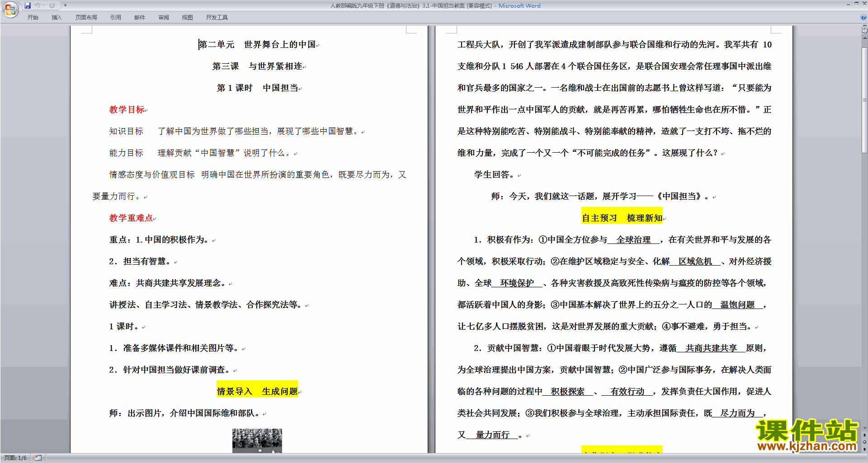This screenshot has width=868, height=463.
Task: Click the red heading 教学目标
Action: [127, 110]
